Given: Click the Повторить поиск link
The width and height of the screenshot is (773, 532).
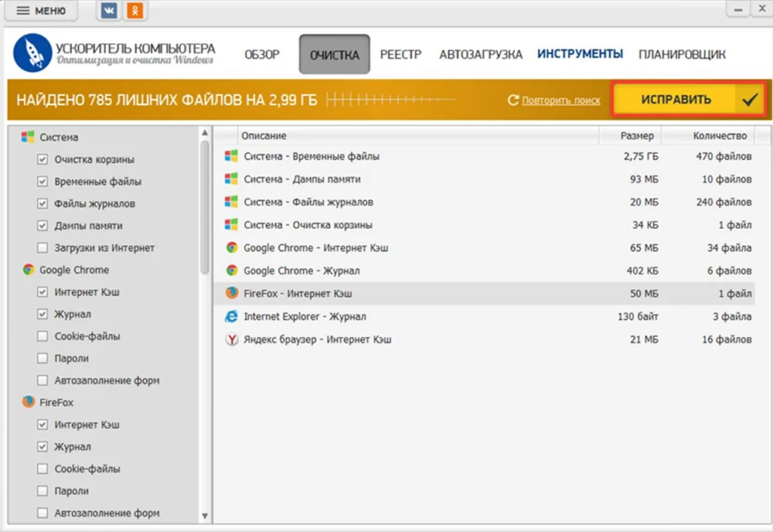Looking at the screenshot, I should pyautogui.click(x=560, y=101).
